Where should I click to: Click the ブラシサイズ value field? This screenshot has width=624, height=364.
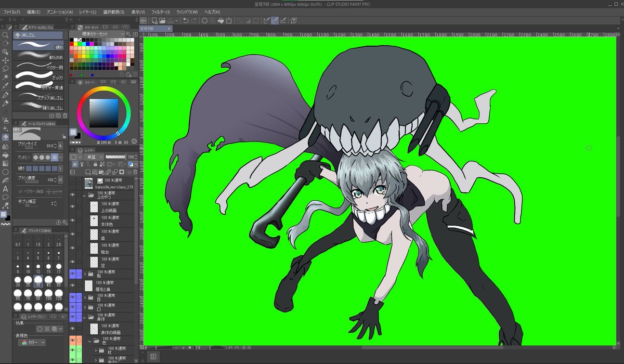pyautogui.click(x=51, y=146)
